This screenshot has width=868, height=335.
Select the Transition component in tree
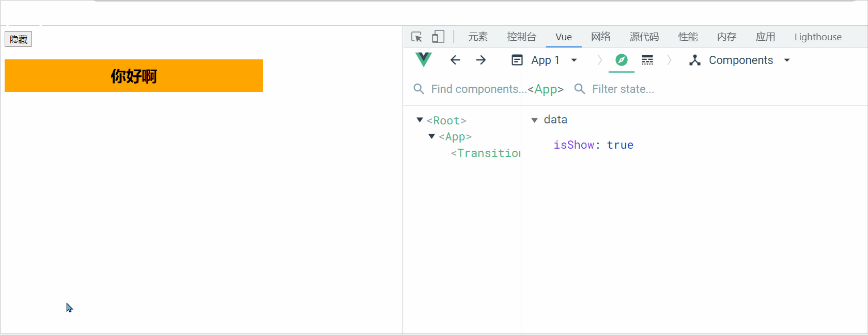pos(486,153)
